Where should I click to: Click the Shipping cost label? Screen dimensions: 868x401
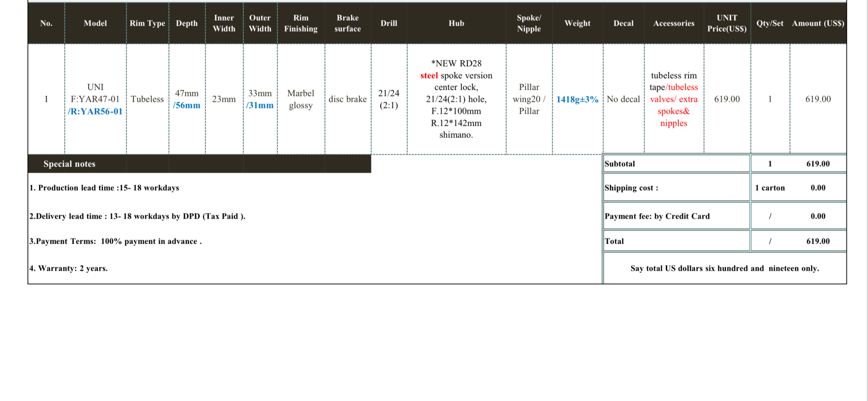631,188
